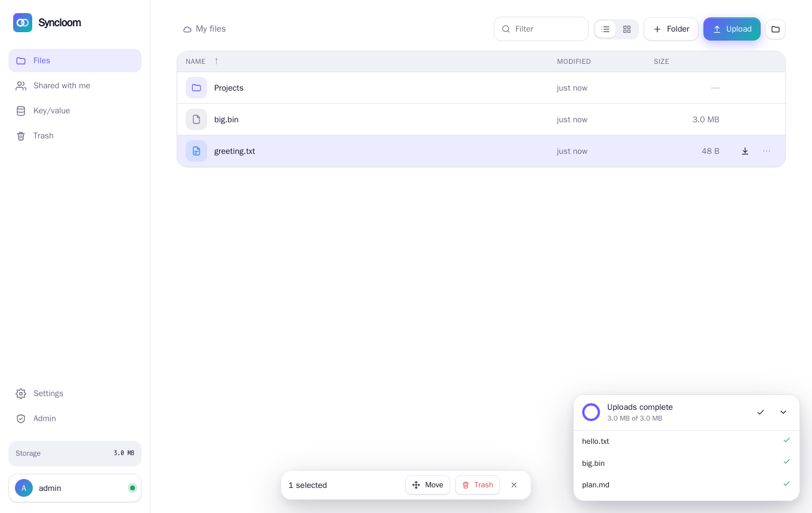Screen dimensions: 812x513
Task: Clear completed uploads with the checkmark icon
Action: pos(761,412)
